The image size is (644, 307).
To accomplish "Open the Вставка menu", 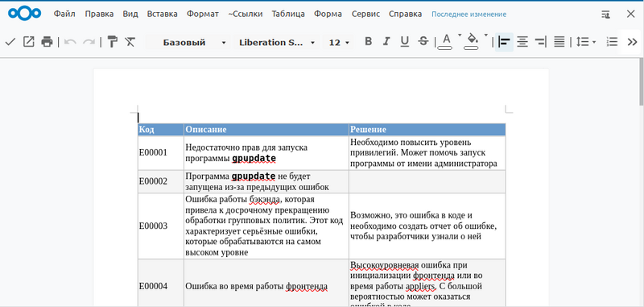I will pyautogui.click(x=163, y=14).
